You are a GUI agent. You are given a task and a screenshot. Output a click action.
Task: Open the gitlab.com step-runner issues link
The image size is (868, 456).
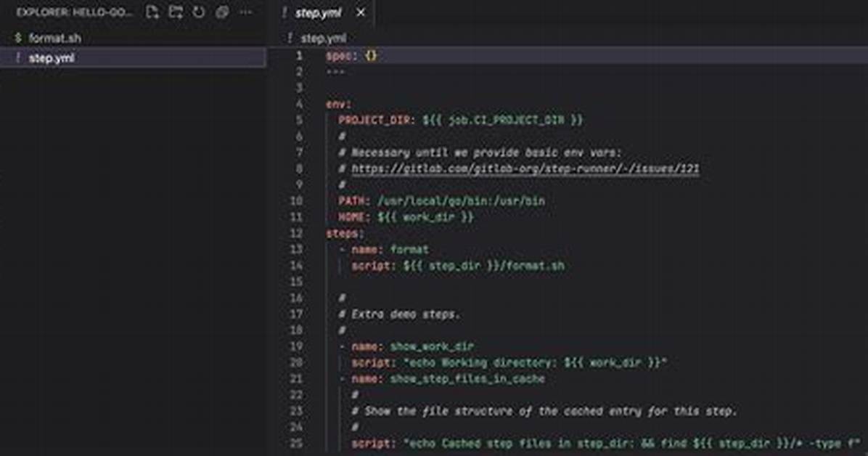[525, 168]
